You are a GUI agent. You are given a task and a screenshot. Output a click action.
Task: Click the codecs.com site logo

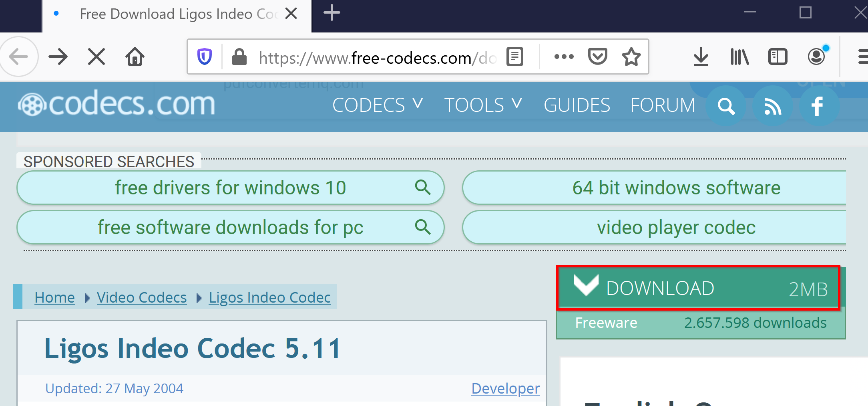(116, 104)
